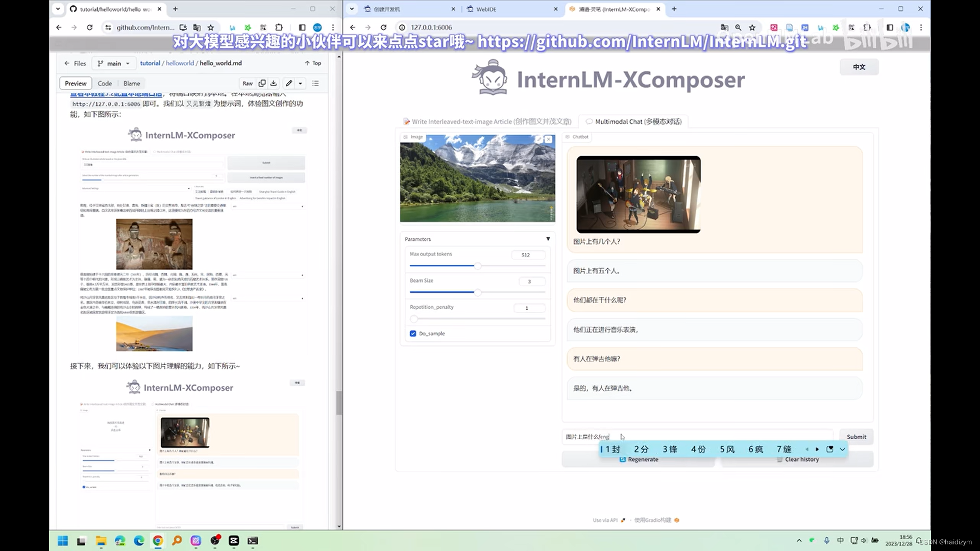Click Clear history button
This screenshot has height=551, width=980.
797,460
